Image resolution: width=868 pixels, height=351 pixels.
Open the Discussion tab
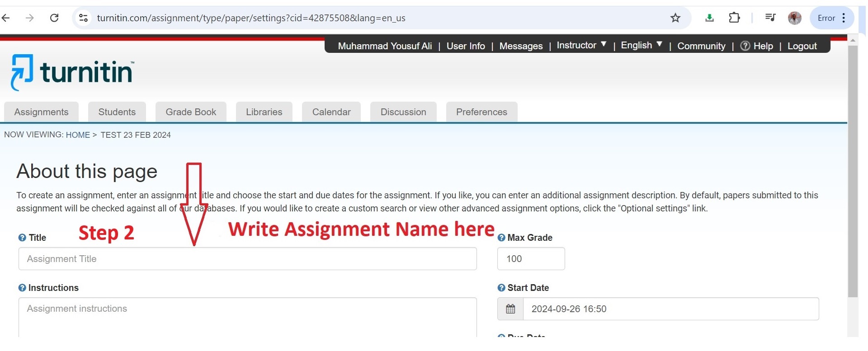(403, 112)
